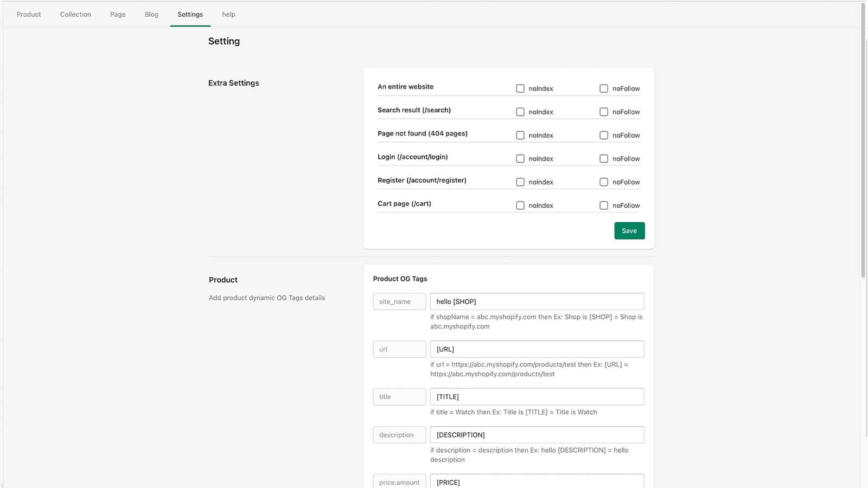
Task: Click the [PRICE] value input field
Action: 537,481
